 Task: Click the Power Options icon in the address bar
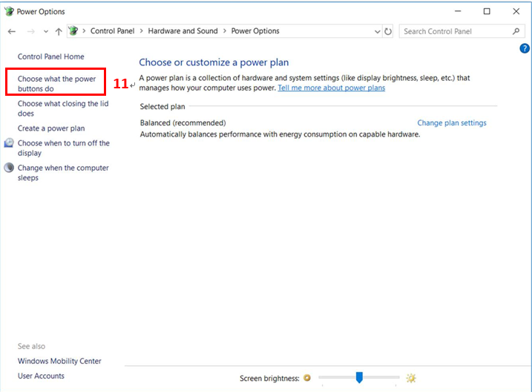[73, 31]
